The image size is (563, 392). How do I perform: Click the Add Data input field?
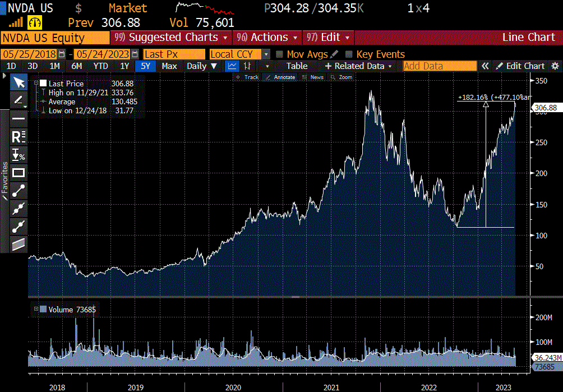(x=440, y=66)
